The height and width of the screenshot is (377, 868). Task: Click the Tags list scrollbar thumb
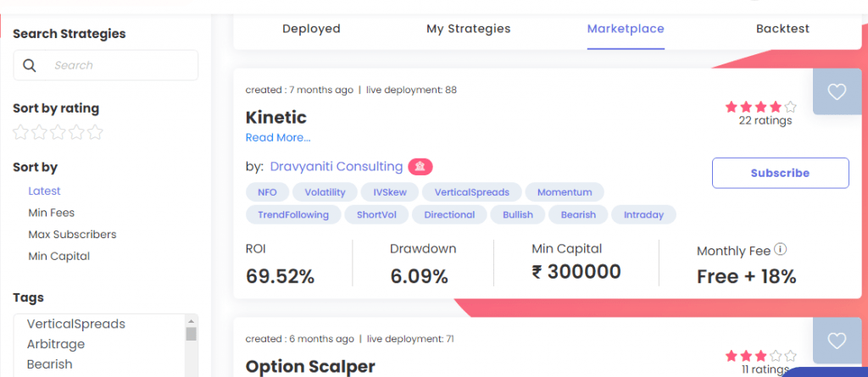tap(191, 334)
